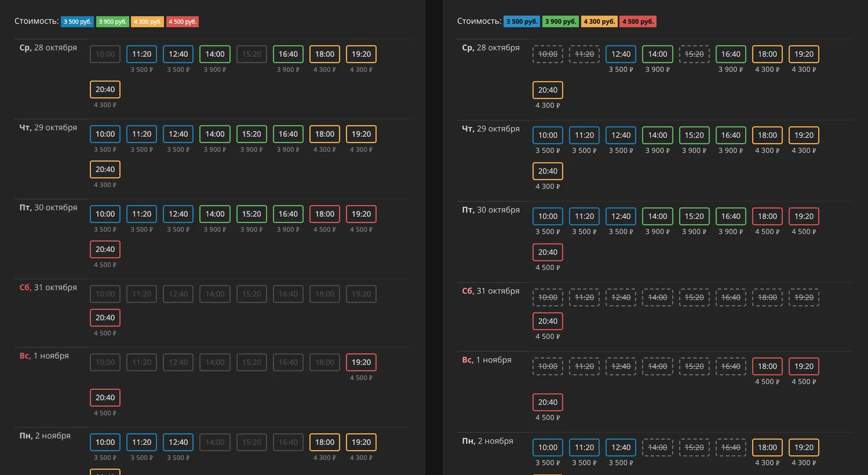The width and height of the screenshot is (868, 475).
Task: Select 18:00 on Пн, 2 ноября in left panel
Action: pos(324,442)
